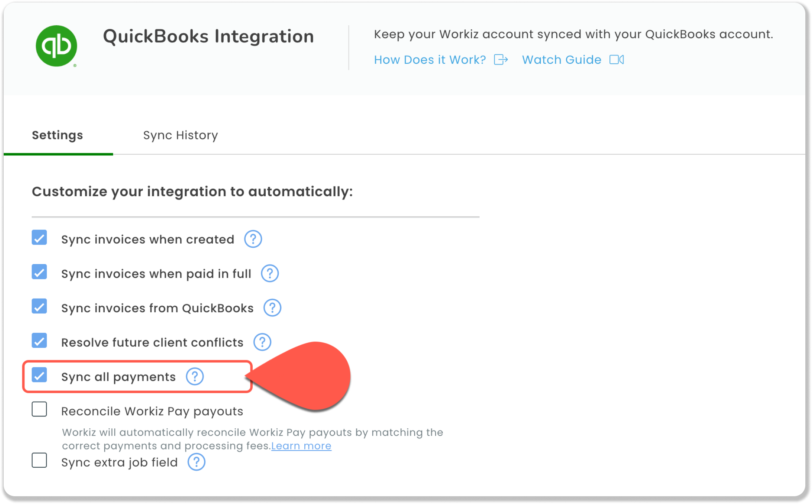Open help for Sync all payments
Viewport: 812px width, 504px height.
tap(195, 376)
